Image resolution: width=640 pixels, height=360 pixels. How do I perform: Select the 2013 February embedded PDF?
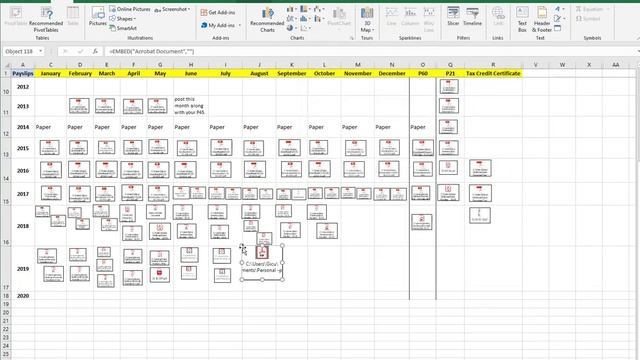click(x=79, y=106)
